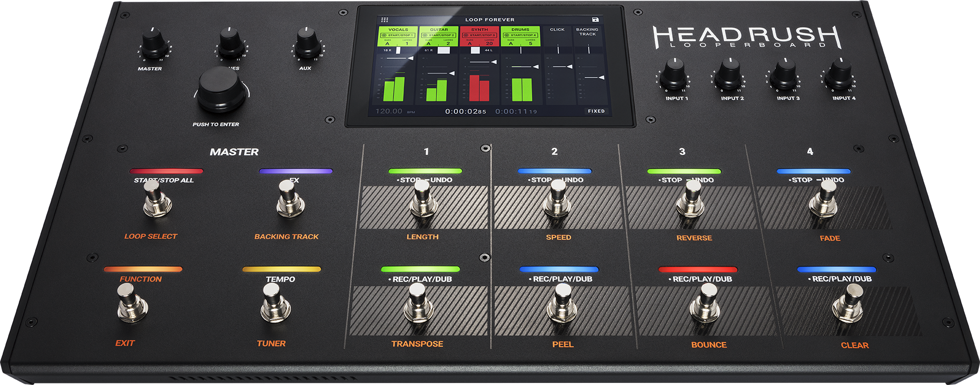The width and height of the screenshot is (980, 385).
Task: Tap the Synth volume fader handle
Action: click(493, 62)
